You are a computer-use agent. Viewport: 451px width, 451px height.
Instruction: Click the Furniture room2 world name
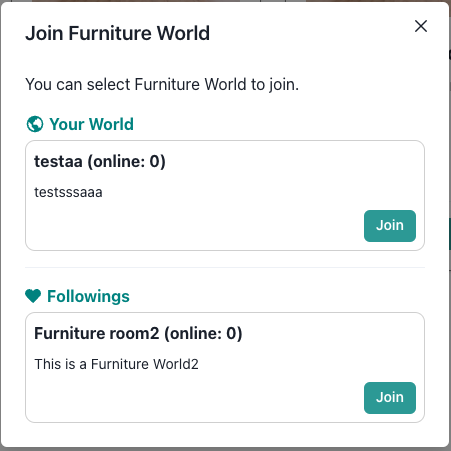(x=97, y=333)
